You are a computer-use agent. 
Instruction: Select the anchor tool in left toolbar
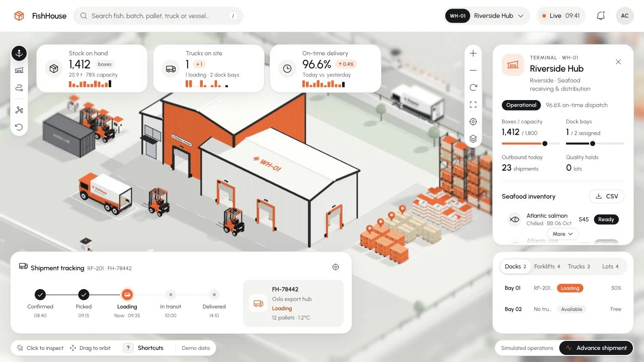[19, 53]
